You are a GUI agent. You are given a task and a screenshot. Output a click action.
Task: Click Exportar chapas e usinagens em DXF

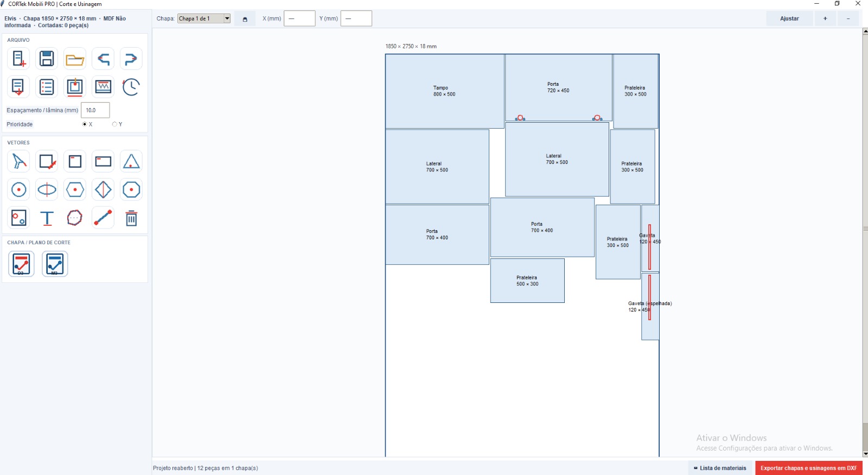pyautogui.click(x=808, y=468)
